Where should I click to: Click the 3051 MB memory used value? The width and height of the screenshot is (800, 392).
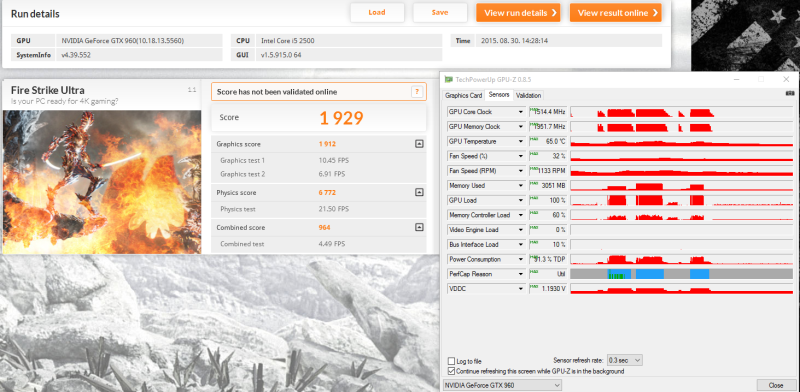(x=547, y=186)
